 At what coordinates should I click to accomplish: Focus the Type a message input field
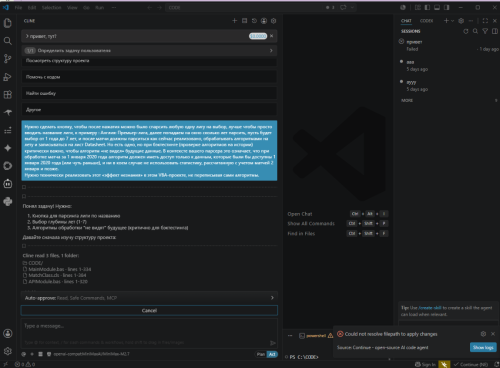[x=149, y=333]
